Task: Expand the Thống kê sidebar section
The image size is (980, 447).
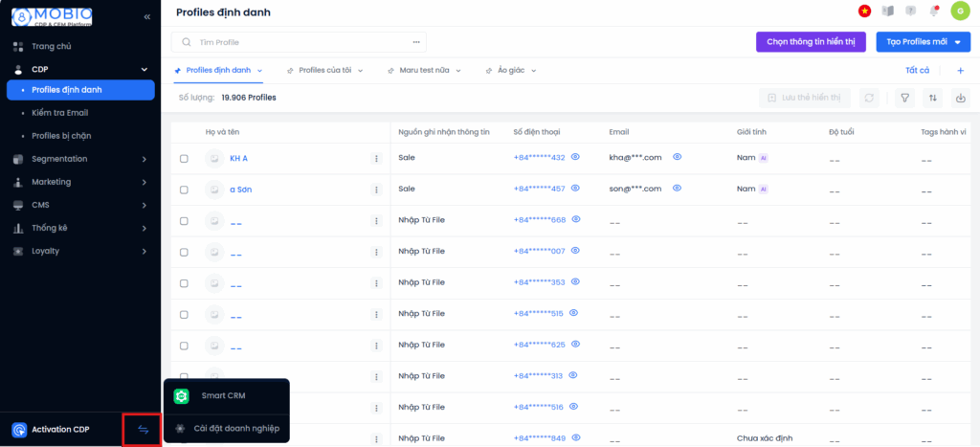Action: point(144,228)
